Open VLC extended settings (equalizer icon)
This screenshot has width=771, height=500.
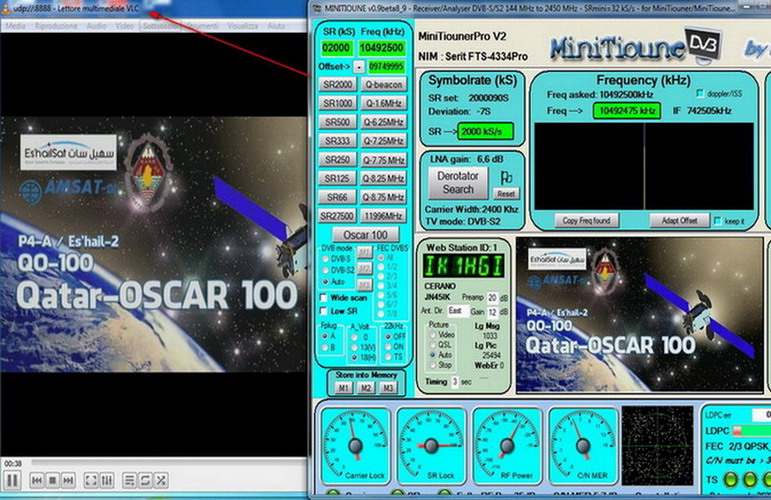point(107,480)
